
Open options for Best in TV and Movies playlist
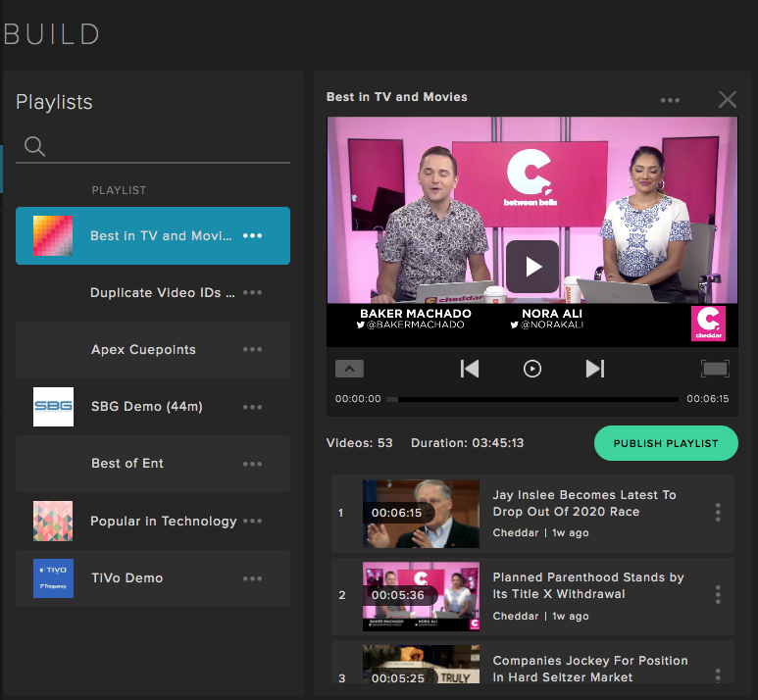(x=252, y=236)
